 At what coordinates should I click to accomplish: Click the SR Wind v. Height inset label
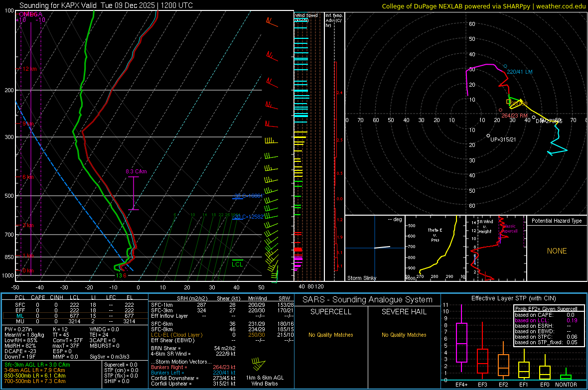[x=485, y=227]
